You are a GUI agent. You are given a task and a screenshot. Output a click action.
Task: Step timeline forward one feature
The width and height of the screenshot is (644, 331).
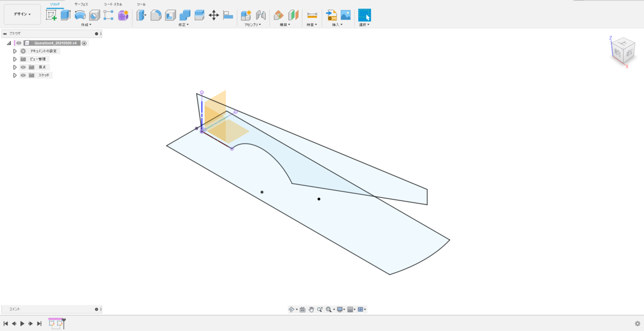(x=31, y=323)
